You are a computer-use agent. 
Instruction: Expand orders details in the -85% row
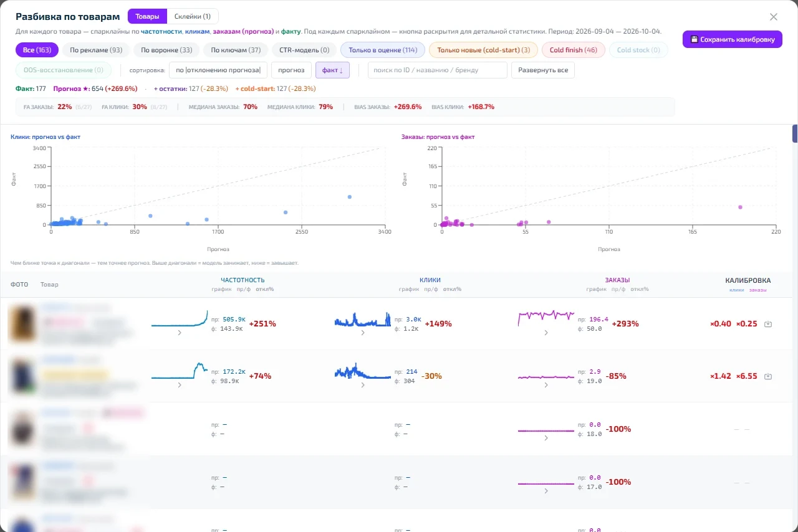point(546,386)
